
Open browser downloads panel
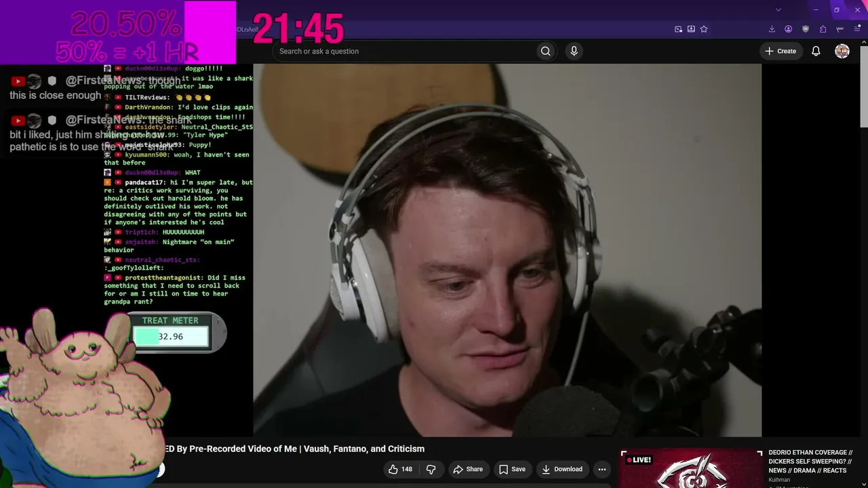pos(772,29)
